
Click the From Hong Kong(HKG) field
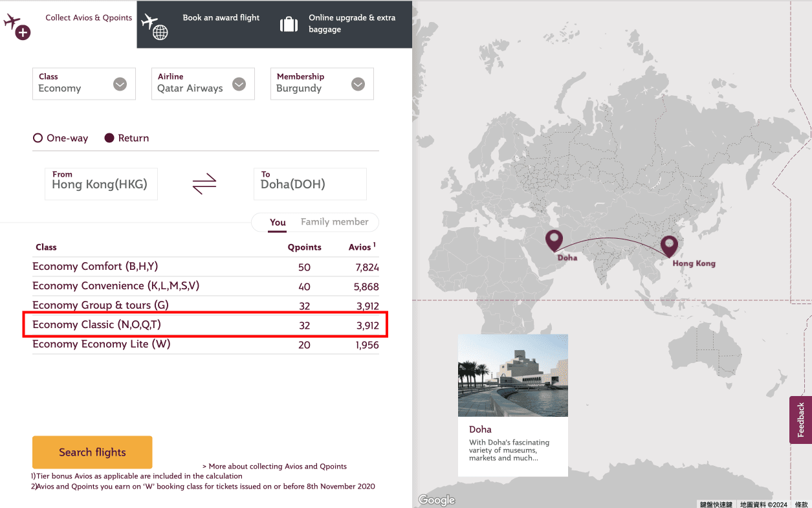tap(101, 184)
